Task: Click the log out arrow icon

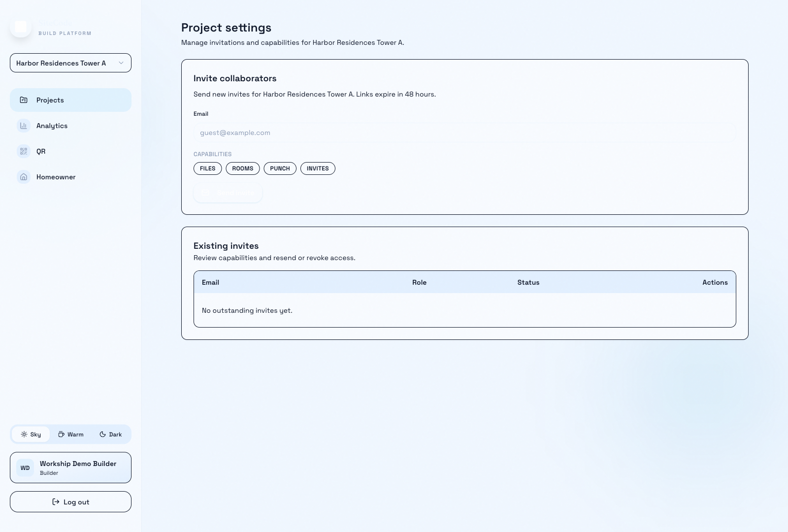Action: click(x=56, y=502)
